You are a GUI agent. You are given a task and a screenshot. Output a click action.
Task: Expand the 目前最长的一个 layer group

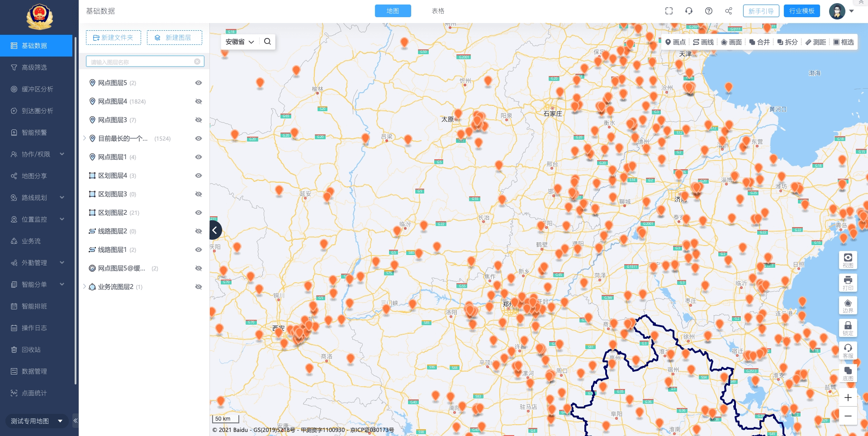coord(85,138)
